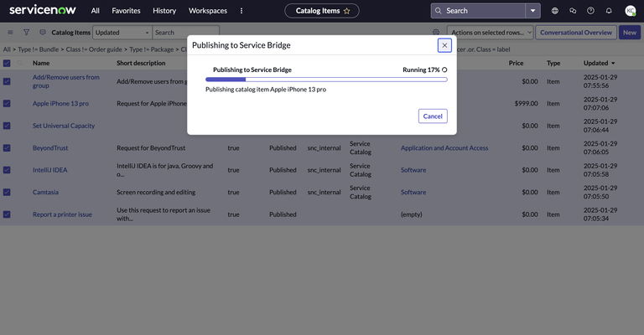
Task: Click the Type != Package breadcrumb
Action: (x=151, y=49)
